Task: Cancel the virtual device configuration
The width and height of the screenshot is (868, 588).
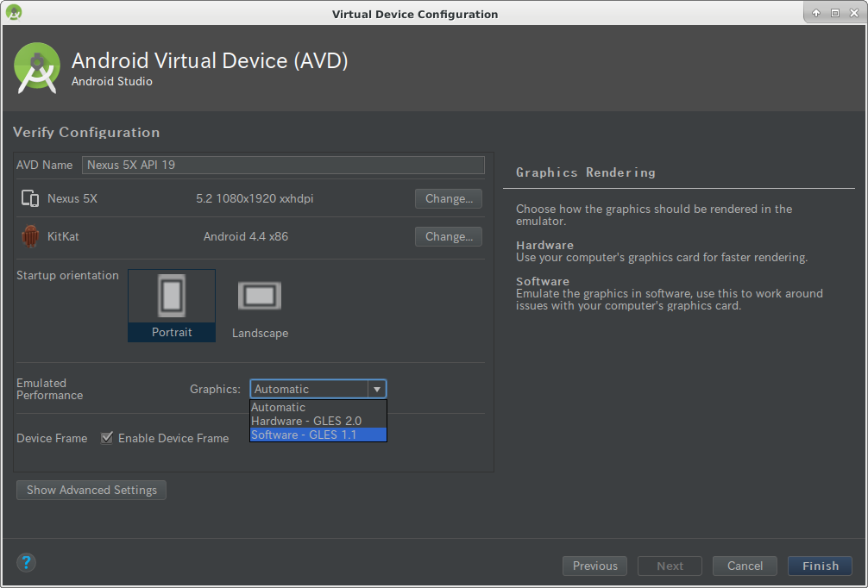Action: 745,566
